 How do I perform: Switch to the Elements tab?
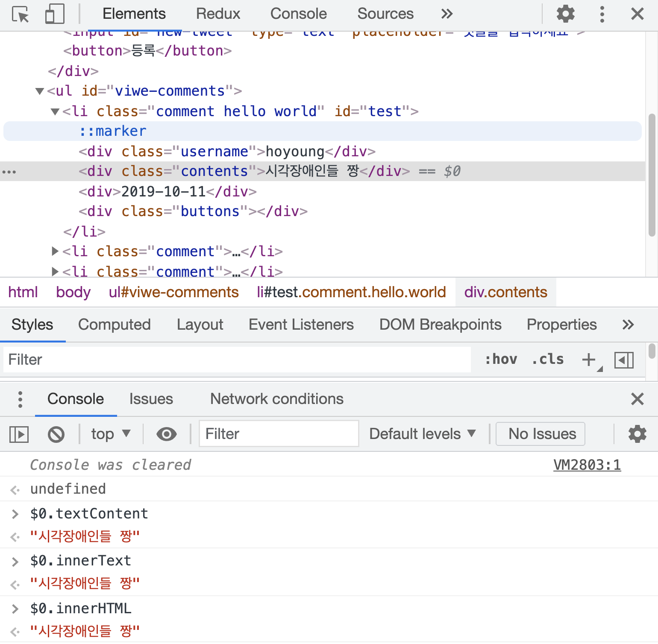(x=134, y=14)
